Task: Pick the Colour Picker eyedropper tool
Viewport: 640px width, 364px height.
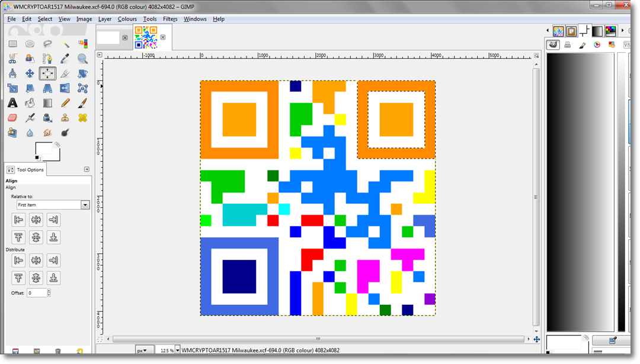Action: [x=65, y=59]
